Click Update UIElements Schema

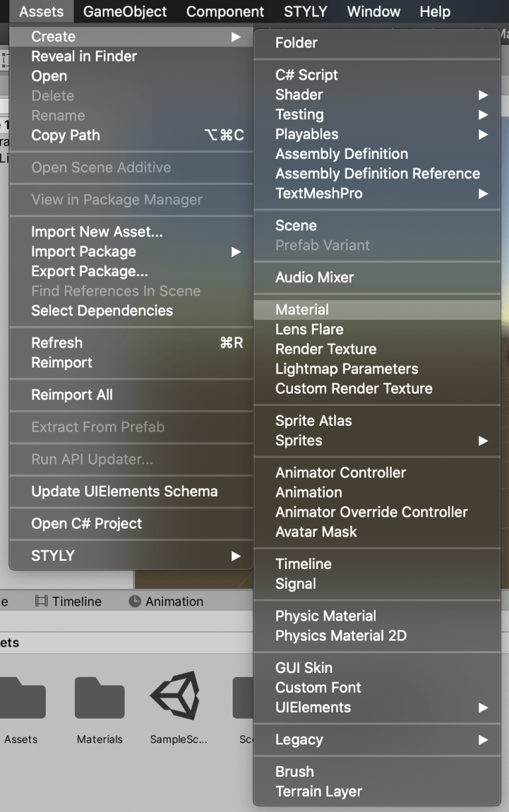(x=111, y=491)
